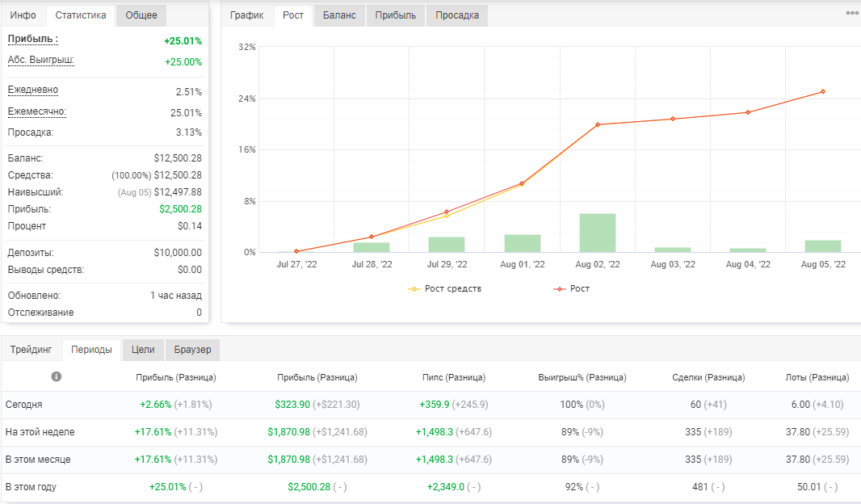Click the Лоты (Разница) column header

817,377
